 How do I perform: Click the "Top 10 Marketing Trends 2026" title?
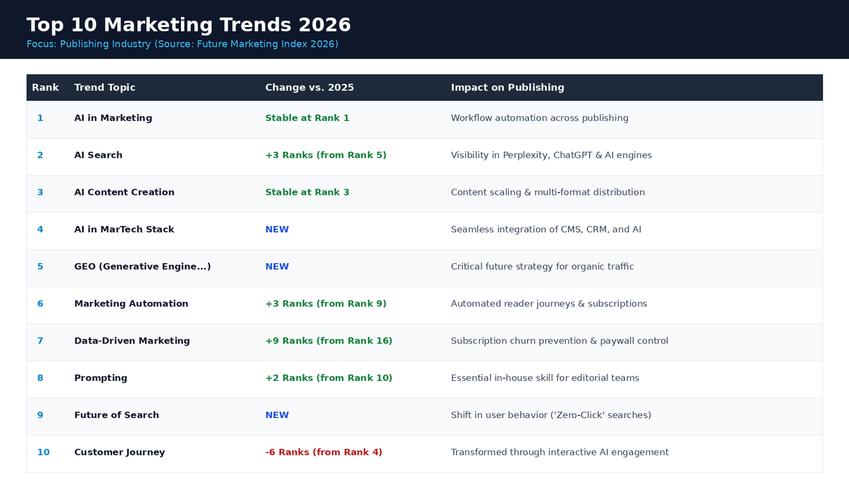coord(188,25)
